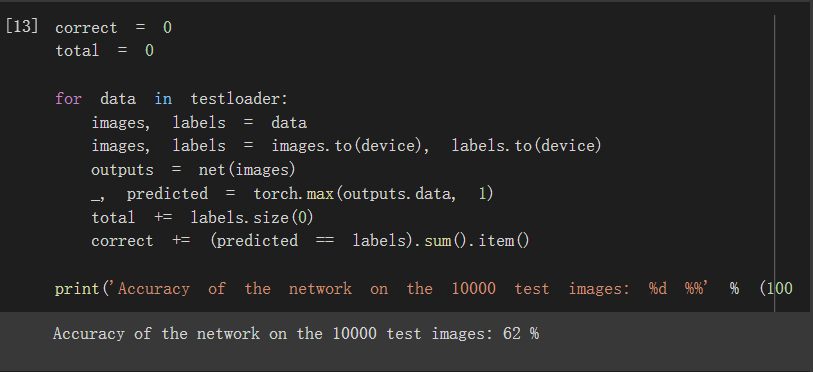Image resolution: width=813 pixels, height=372 pixels.
Task: Click the [13] cell execution counter
Action: click(x=21, y=26)
